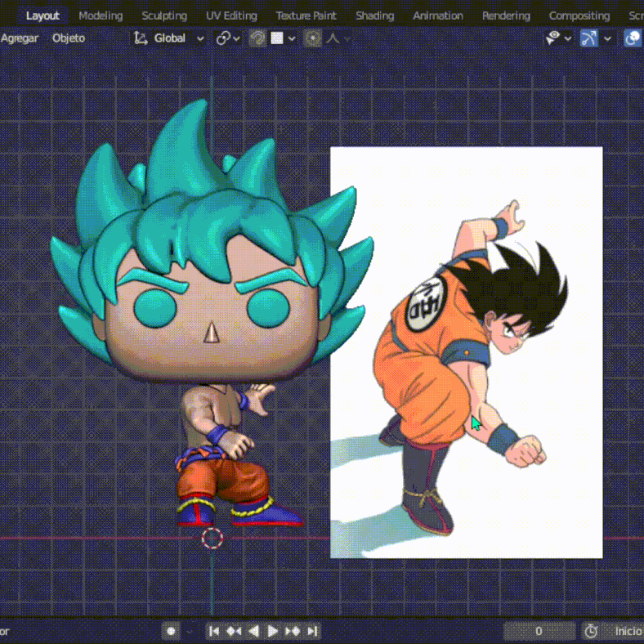Jump to the first frame
This screenshot has width=644, height=644.
point(214,631)
